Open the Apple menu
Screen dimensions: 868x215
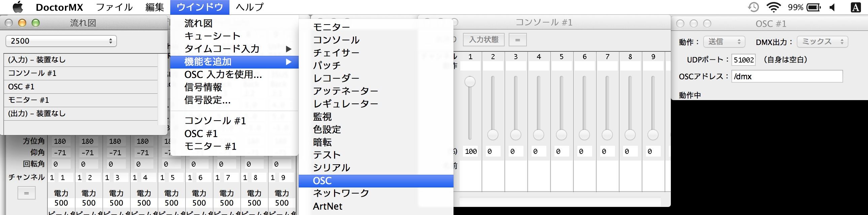pyautogui.click(x=17, y=7)
